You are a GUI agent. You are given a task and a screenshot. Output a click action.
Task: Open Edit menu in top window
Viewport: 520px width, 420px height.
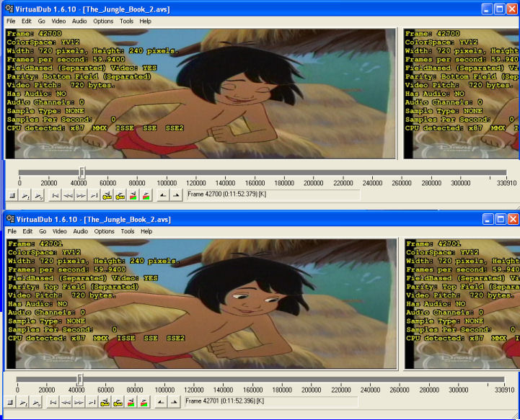[27, 21]
